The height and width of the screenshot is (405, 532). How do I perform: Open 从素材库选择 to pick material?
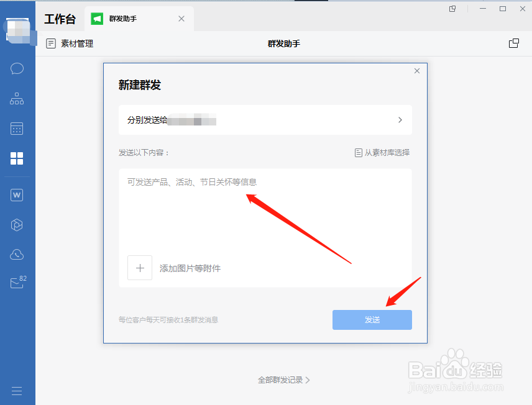tap(383, 152)
